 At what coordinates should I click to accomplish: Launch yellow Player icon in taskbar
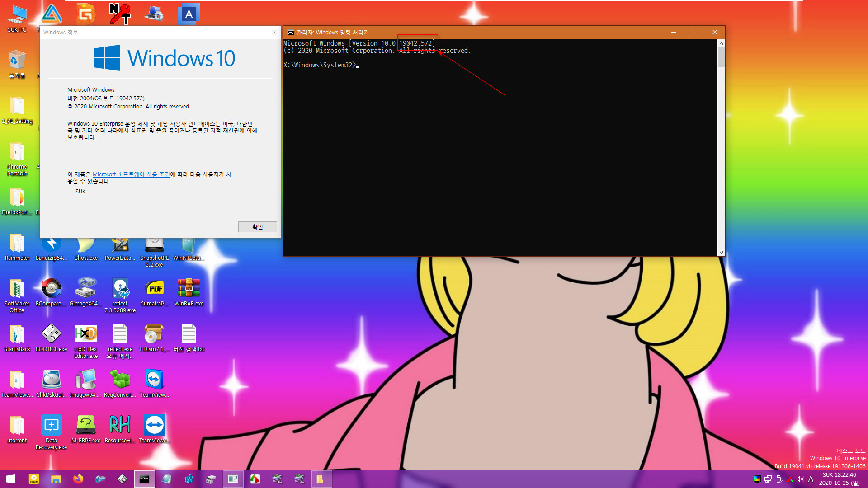click(x=34, y=479)
